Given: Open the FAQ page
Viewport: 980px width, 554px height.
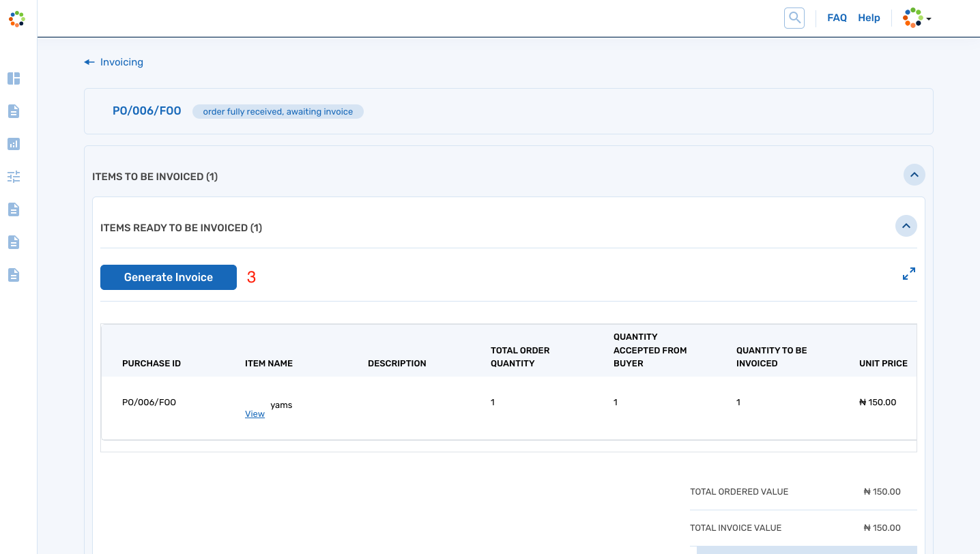Looking at the screenshot, I should tap(837, 18).
